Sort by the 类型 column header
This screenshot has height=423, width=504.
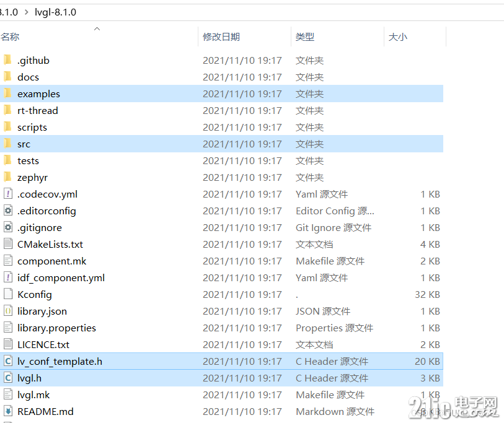(x=305, y=37)
